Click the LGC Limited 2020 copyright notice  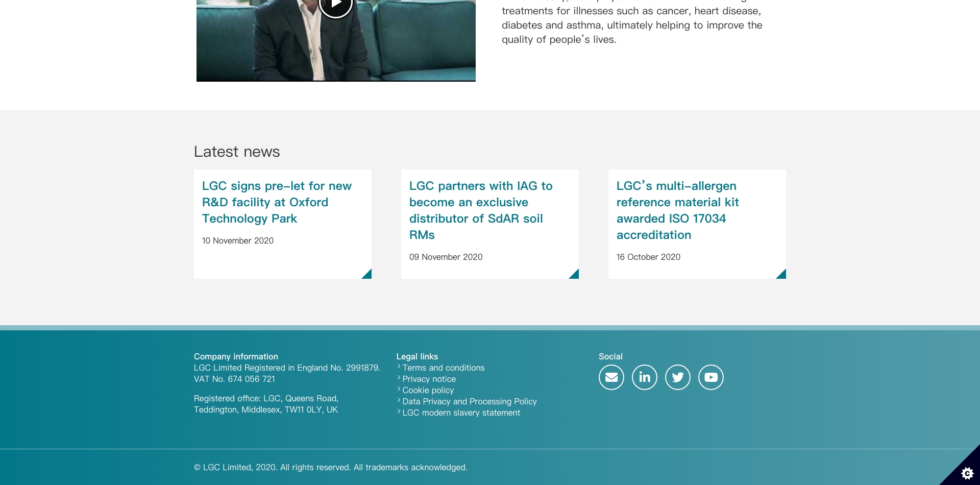tap(331, 467)
